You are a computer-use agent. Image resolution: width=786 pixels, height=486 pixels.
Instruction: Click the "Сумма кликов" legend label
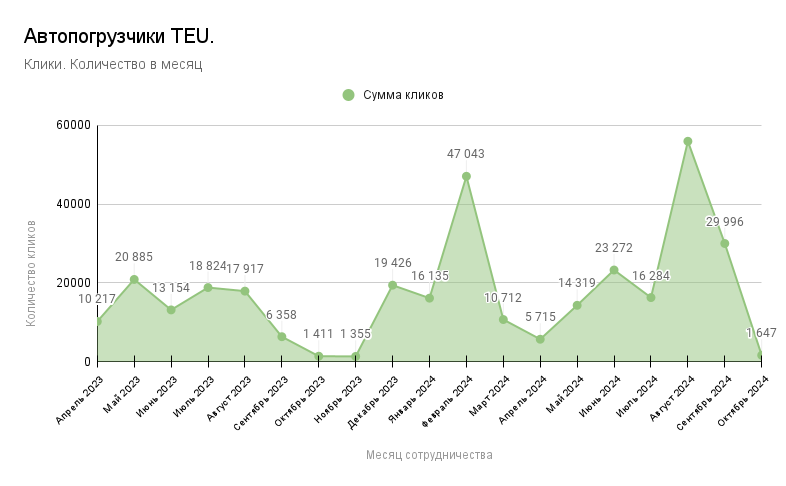pyautogui.click(x=403, y=95)
